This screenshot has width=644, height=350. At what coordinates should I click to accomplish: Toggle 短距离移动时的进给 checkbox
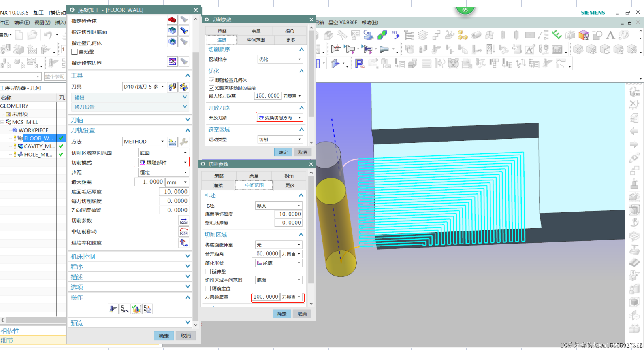tap(211, 88)
